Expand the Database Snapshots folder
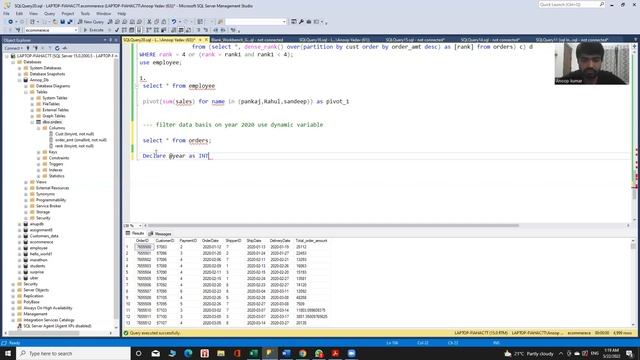The image size is (640, 360). [20, 74]
